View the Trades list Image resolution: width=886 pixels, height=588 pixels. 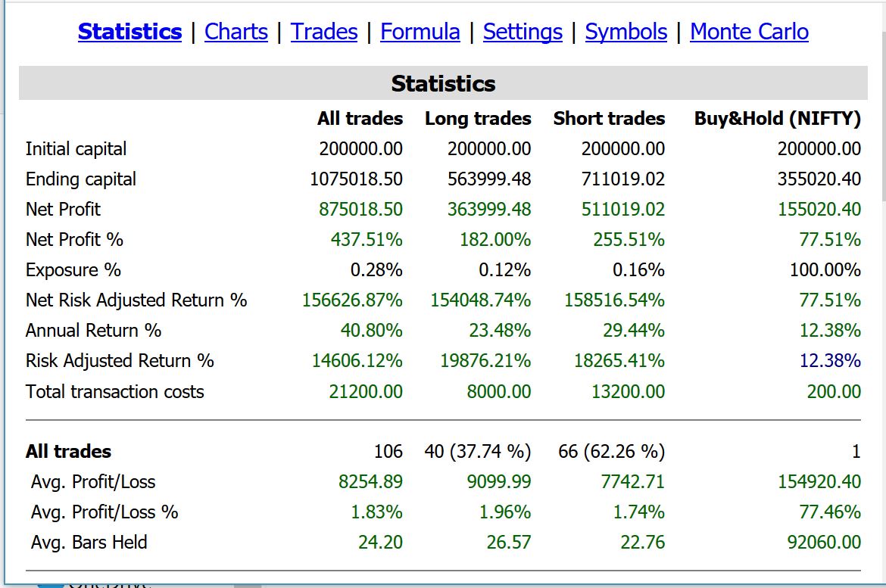pyautogui.click(x=323, y=32)
